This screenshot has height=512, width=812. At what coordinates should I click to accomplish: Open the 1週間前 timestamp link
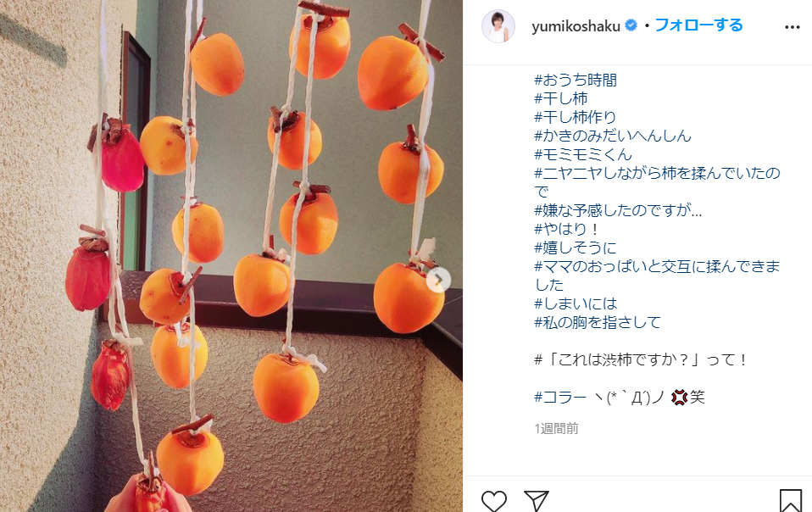556,429
